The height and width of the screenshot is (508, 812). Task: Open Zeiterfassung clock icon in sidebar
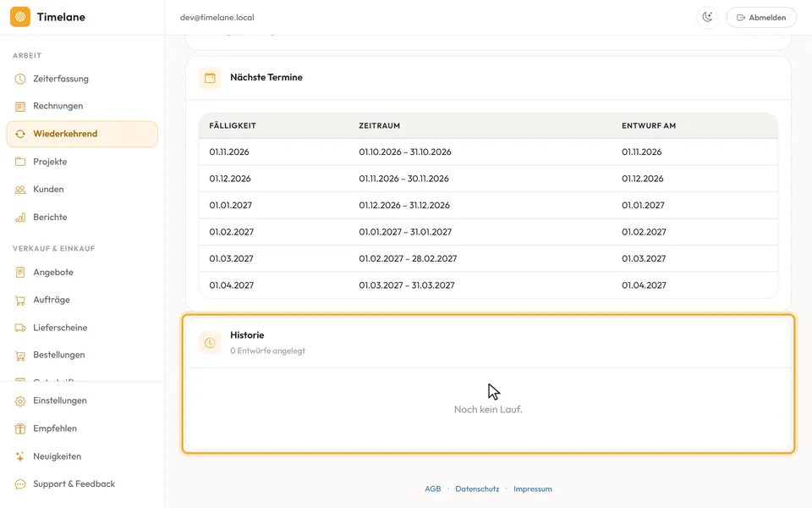pos(20,79)
